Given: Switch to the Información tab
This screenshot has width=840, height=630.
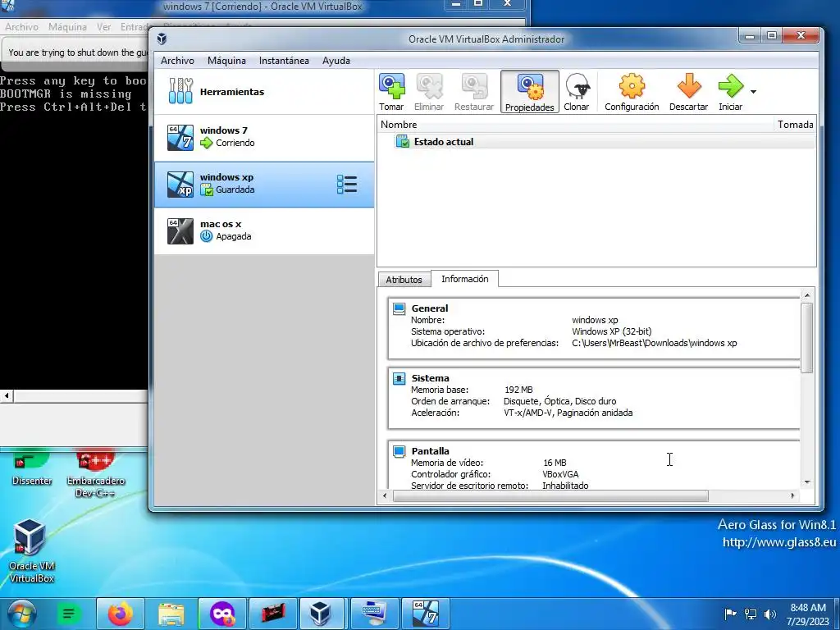Looking at the screenshot, I should tap(464, 279).
